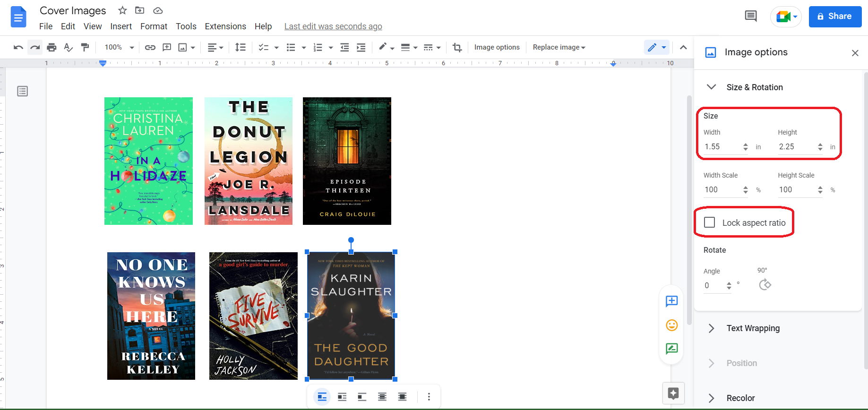868x410 pixels.
Task: Select Break text image icon
Action: tap(362, 397)
